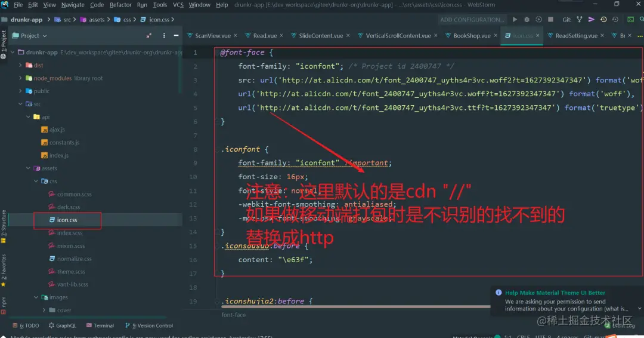The height and width of the screenshot is (338, 644).
Task: Collapse the api folder
Action: (x=28, y=117)
